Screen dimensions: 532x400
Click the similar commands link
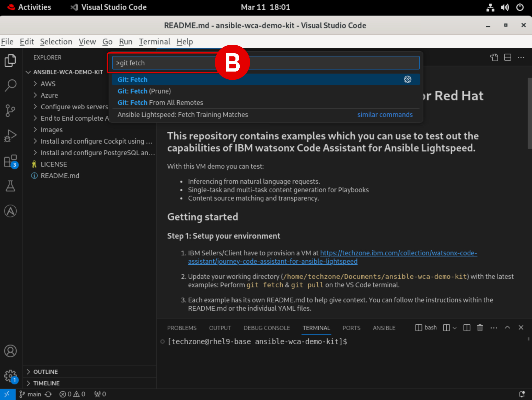click(x=385, y=115)
